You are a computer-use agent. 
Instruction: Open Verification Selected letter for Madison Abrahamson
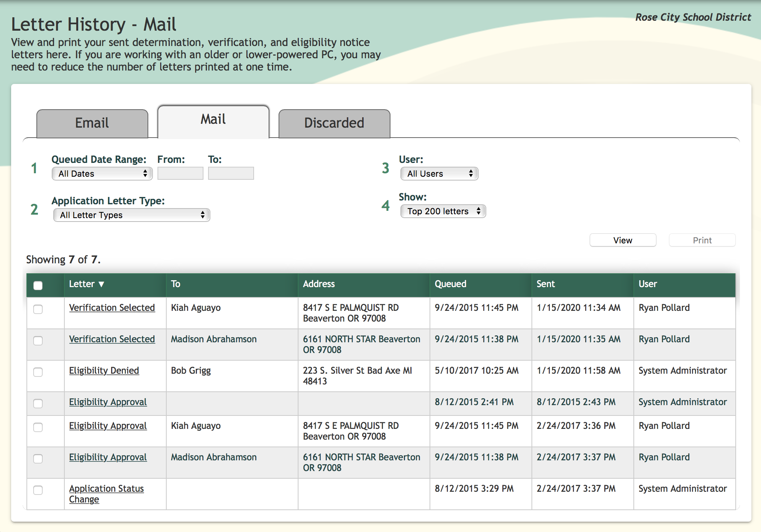112,339
